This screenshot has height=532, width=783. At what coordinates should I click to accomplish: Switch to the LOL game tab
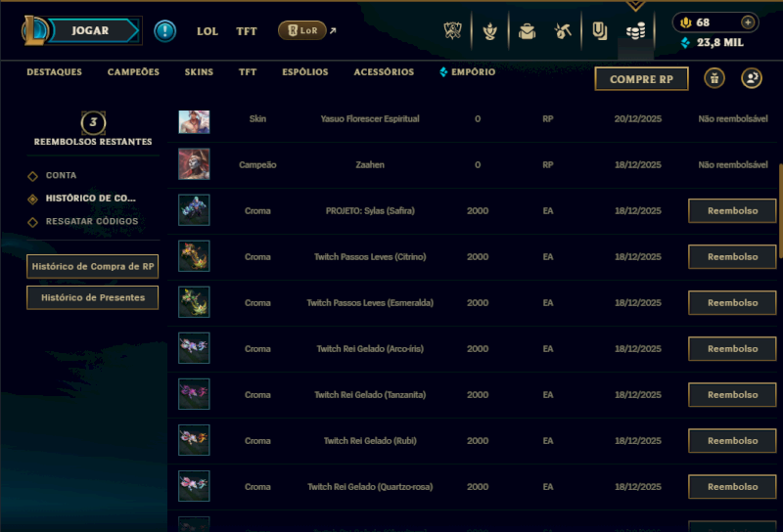coord(207,31)
